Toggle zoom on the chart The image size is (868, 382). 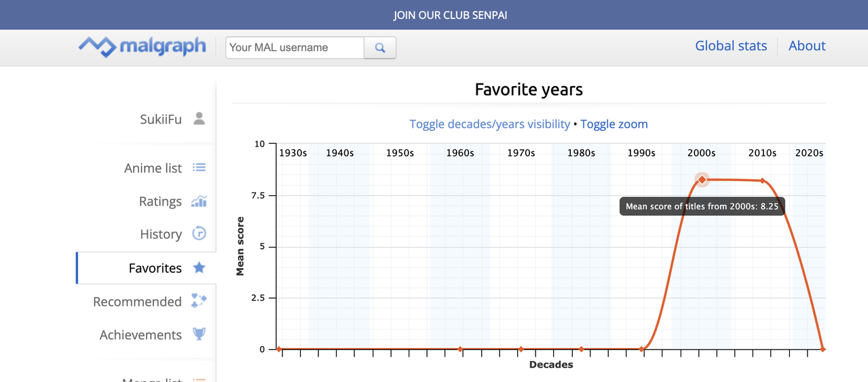(614, 124)
